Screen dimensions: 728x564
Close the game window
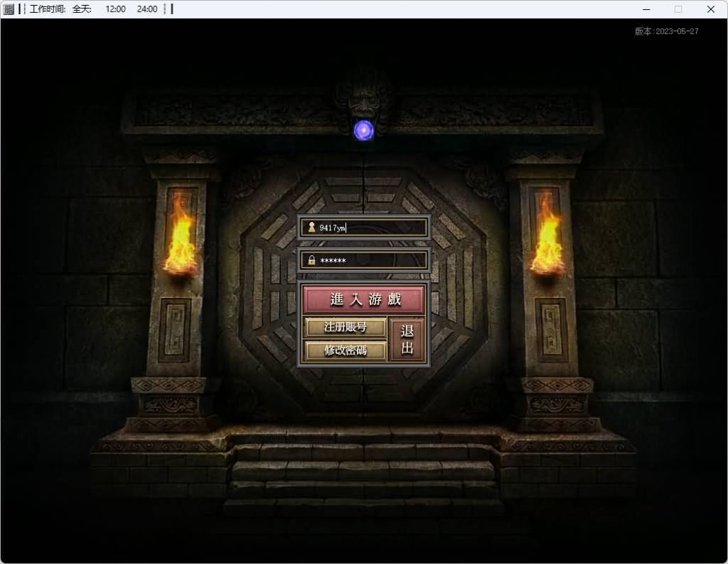(x=710, y=9)
